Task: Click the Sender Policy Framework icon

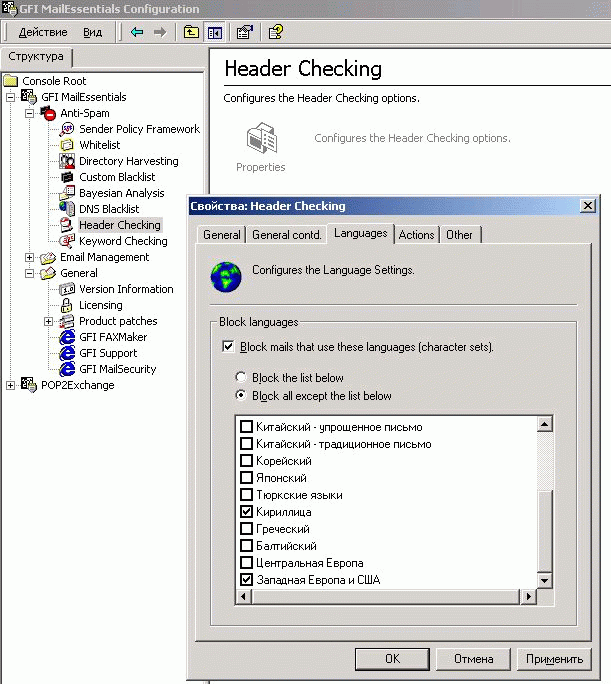Action: pyautogui.click(x=67, y=129)
